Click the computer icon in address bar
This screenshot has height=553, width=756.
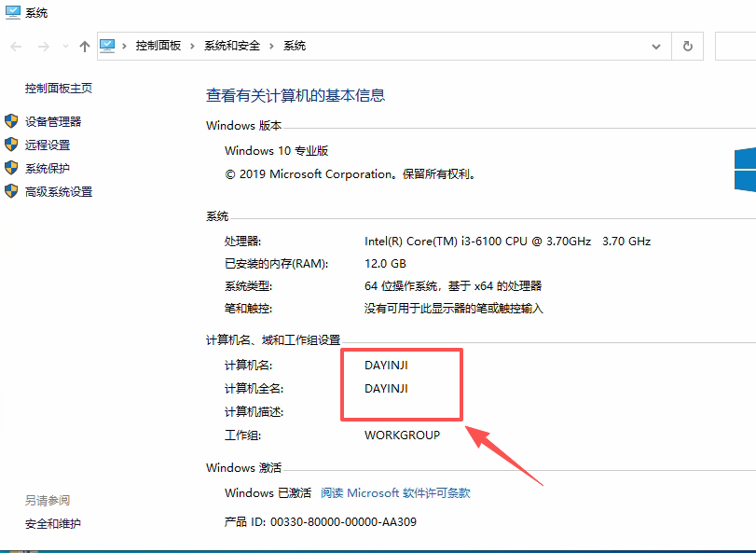pyautogui.click(x=108, y=46)
